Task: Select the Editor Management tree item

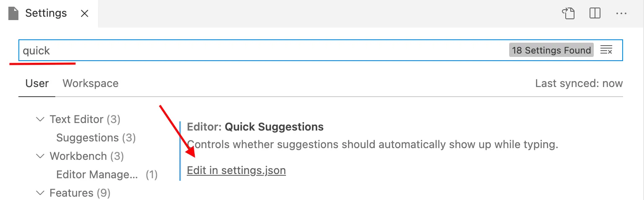Action: pyautogui.click(x=97, y=174)
